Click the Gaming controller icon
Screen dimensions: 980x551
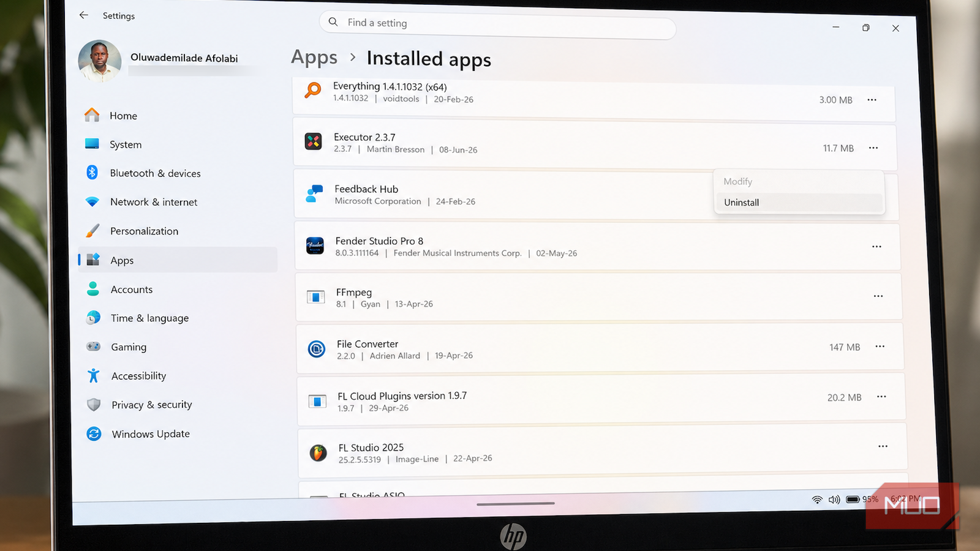pos(94,347)
